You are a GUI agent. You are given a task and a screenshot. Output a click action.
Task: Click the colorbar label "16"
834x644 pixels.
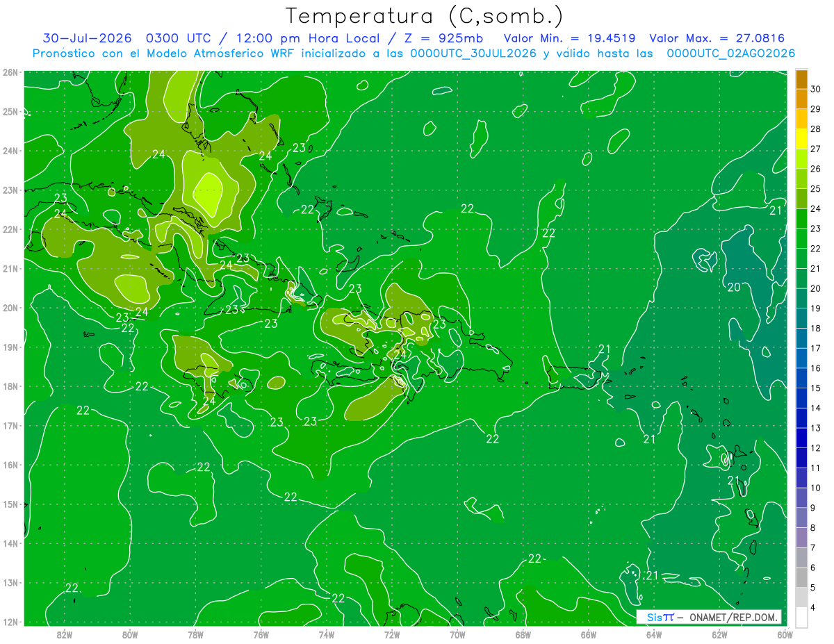pos(816,368)
